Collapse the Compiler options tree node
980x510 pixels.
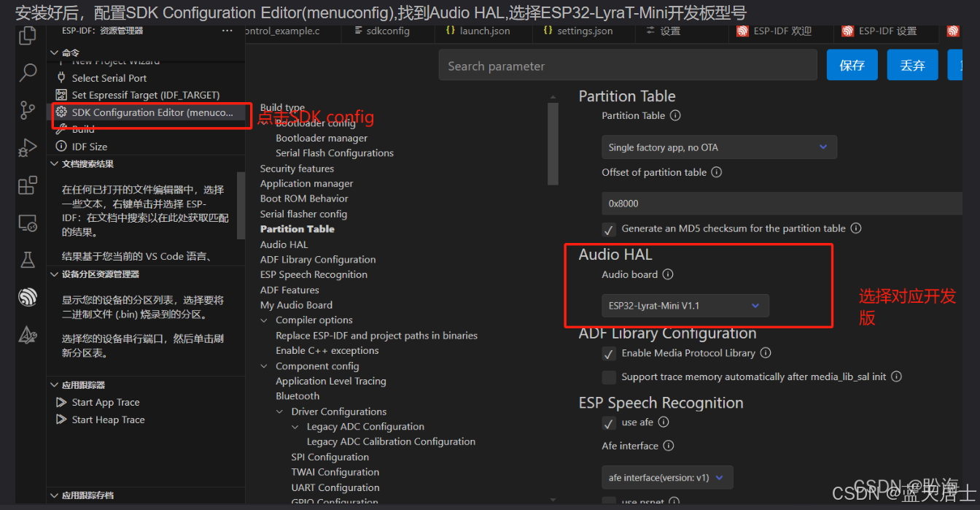coord(265,320)
